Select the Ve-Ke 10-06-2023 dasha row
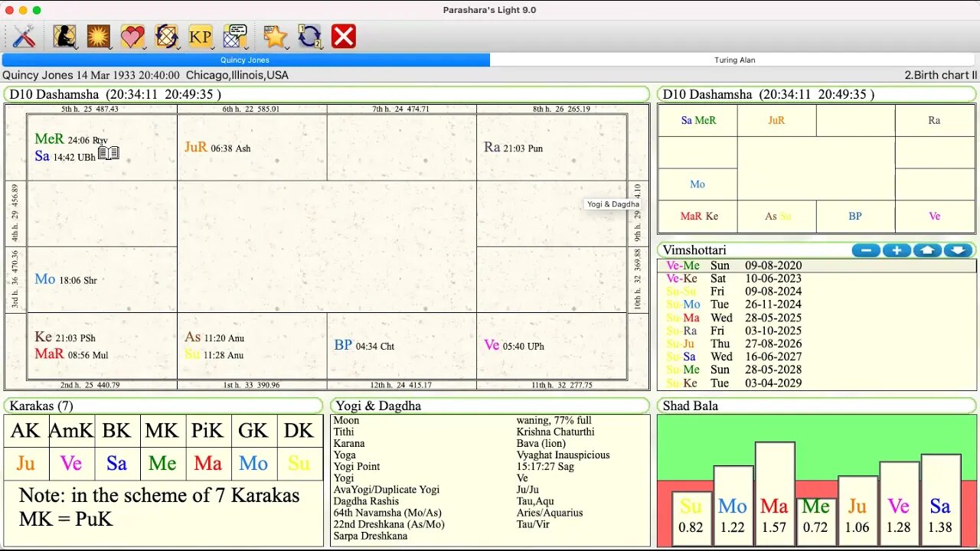This screenshot has width=980, height=551. pos(817,279)
